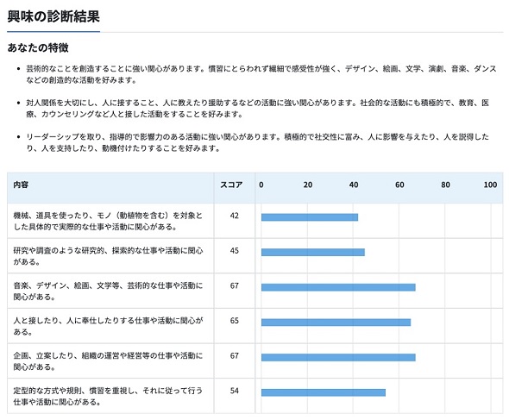The image size is (509, 420).
Task: Click the artistic interest bar in third row
Action: pos(338,287)
